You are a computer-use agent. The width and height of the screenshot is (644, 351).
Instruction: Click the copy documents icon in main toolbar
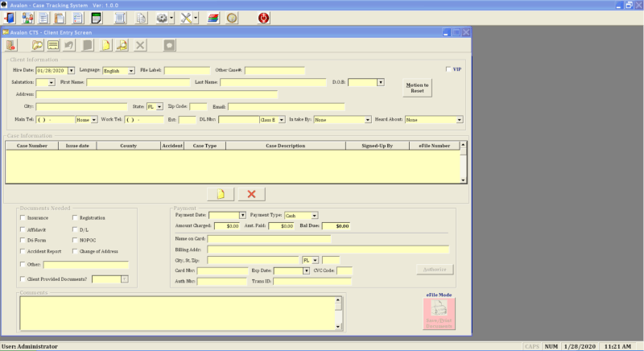(x=142, y=18)
